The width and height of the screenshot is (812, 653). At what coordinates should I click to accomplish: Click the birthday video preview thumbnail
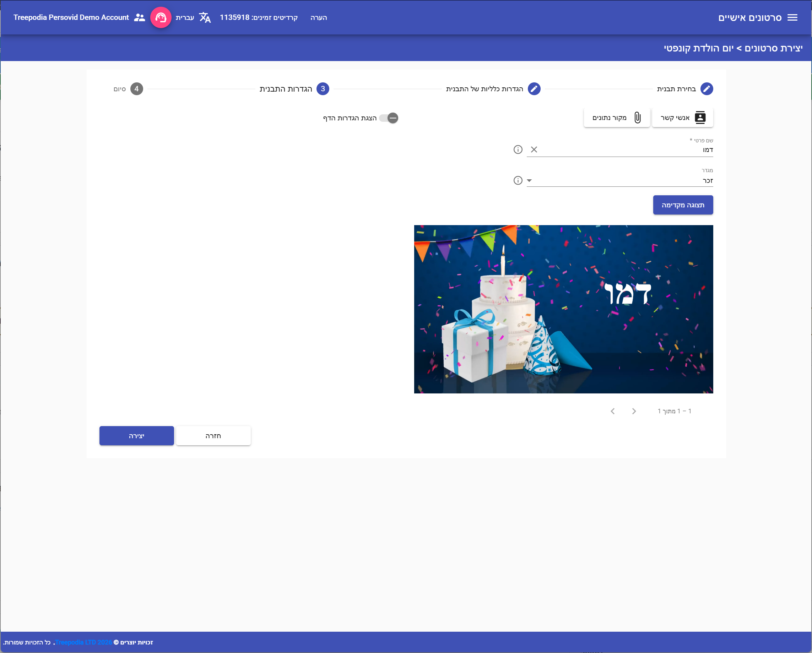(563, 309)
